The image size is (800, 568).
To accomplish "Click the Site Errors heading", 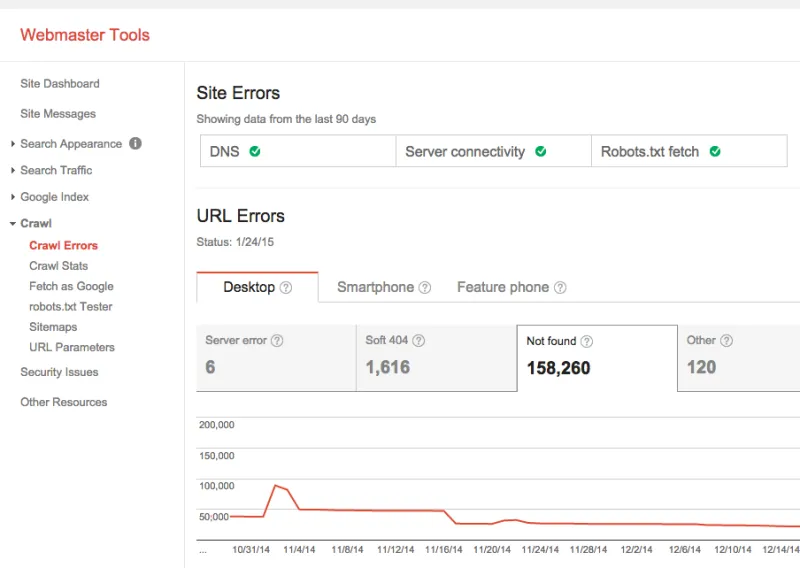I will 238,93.
